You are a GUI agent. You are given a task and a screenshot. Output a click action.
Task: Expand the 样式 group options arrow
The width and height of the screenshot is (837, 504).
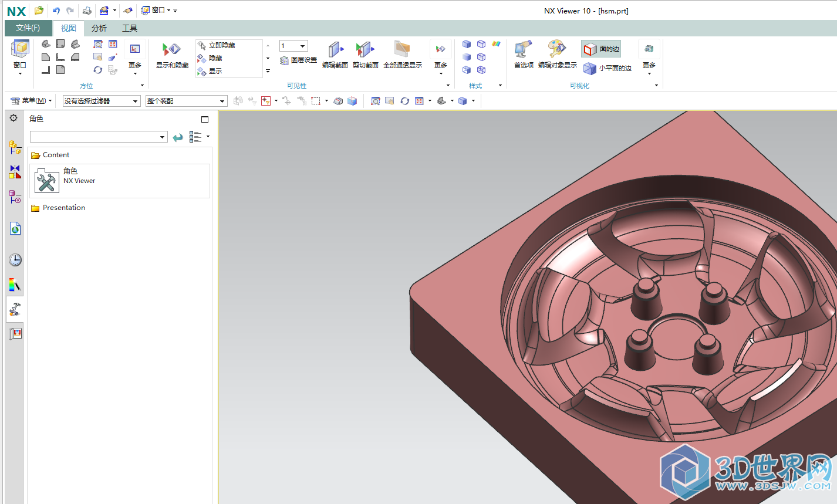coord(500,86)
